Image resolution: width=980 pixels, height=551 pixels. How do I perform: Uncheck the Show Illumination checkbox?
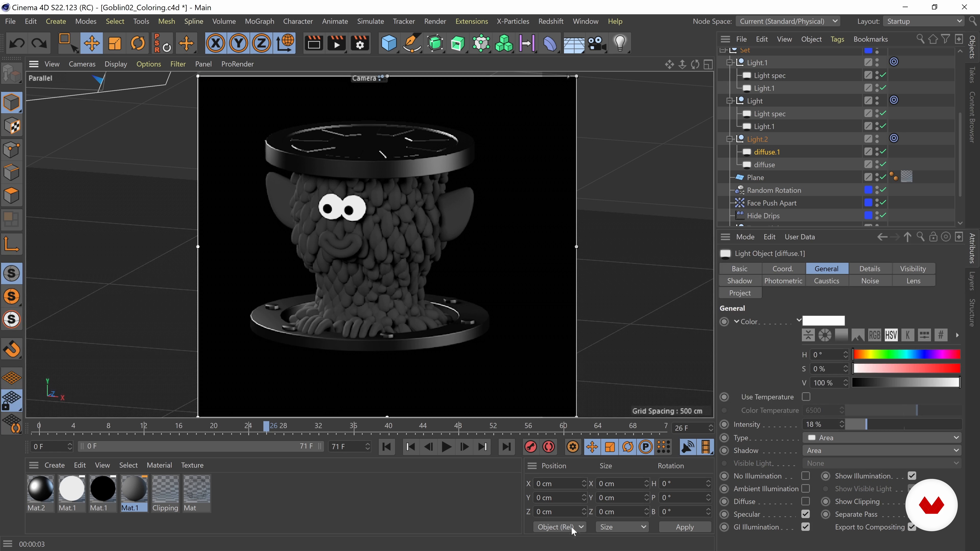[x=912, y=476]
